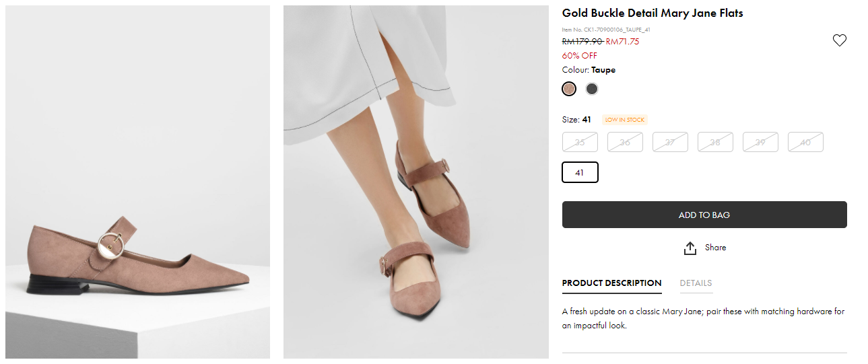Select the Taupe colour swatch
The image size is (868, 364).
569,89
